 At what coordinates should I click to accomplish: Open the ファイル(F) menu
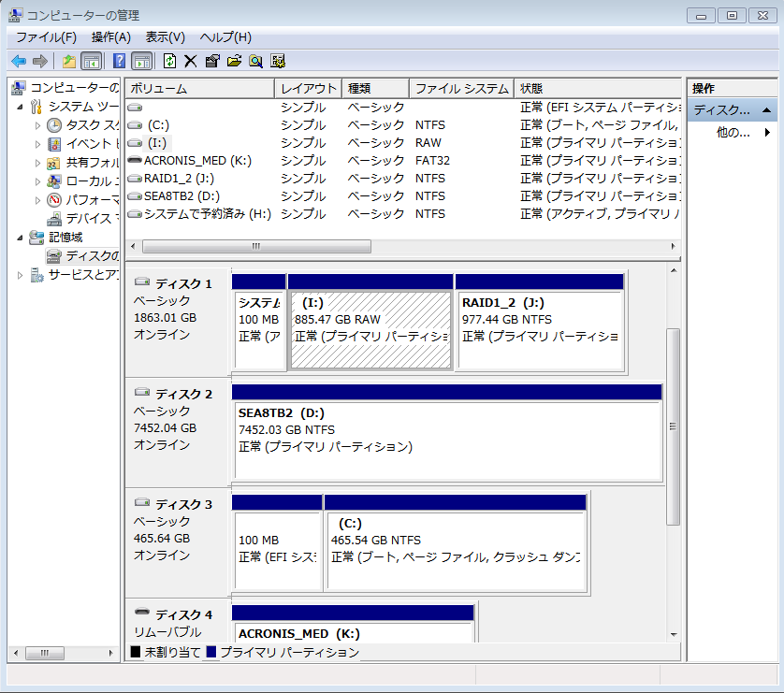click(46, 37)
